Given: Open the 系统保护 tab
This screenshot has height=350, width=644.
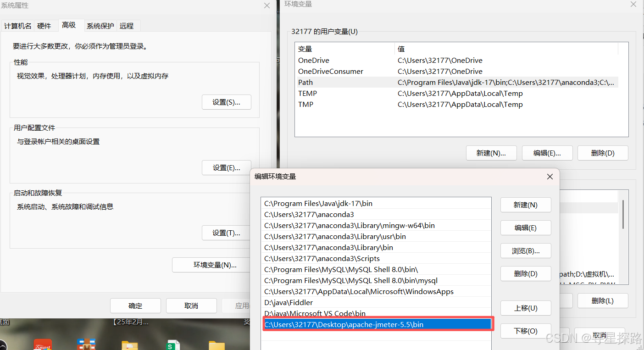Looking at the screenshot, I should 100,26.
